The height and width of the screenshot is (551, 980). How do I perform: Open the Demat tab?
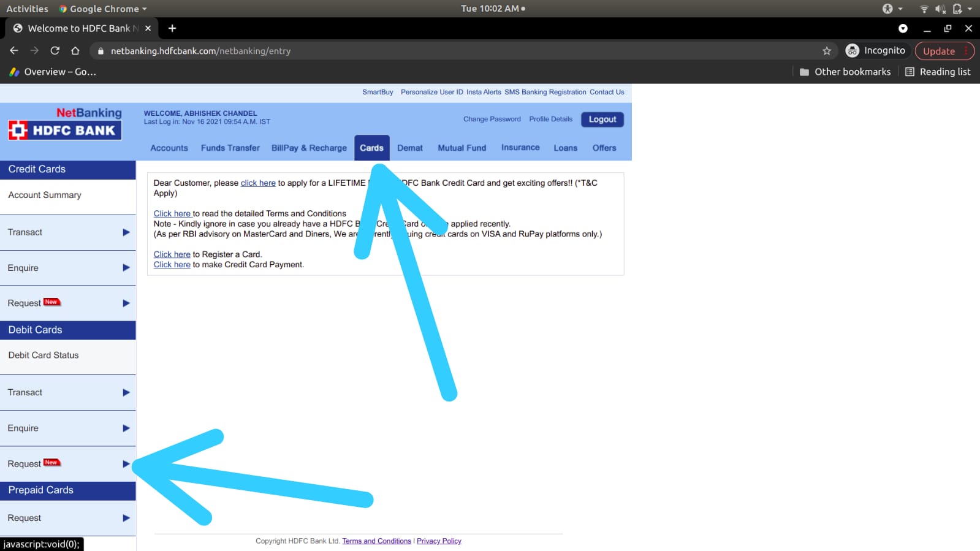coord(410,148)
